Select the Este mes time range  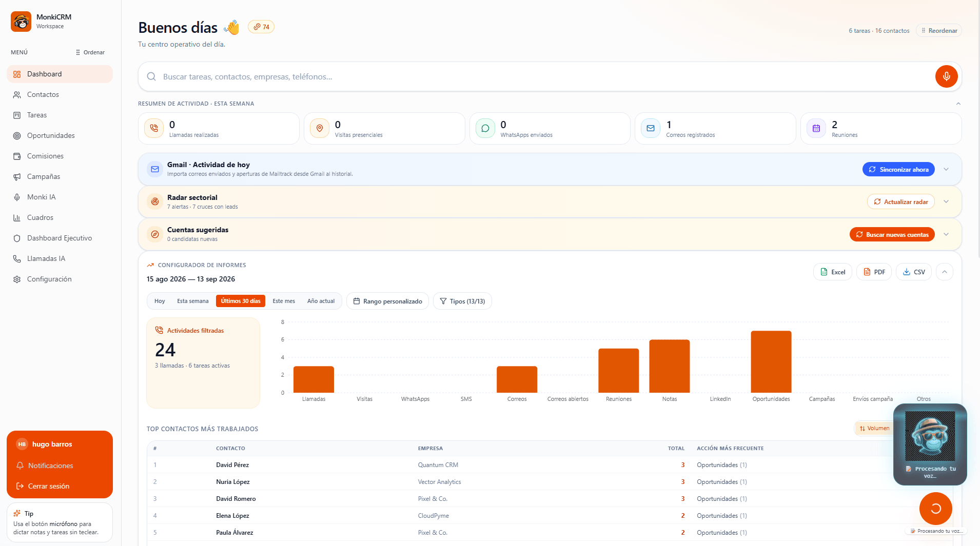(x=284, y=301)
